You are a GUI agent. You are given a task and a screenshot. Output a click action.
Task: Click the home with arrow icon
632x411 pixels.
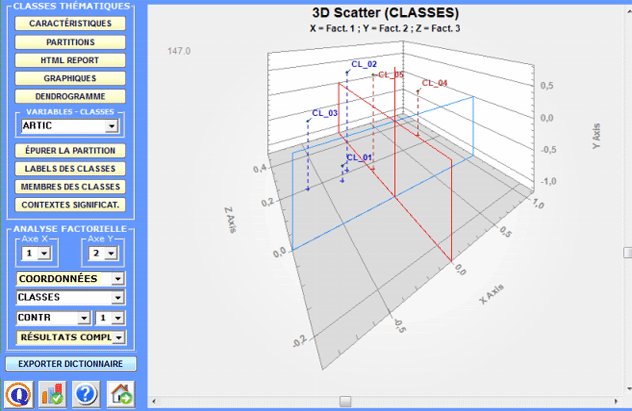coord(120,393)
